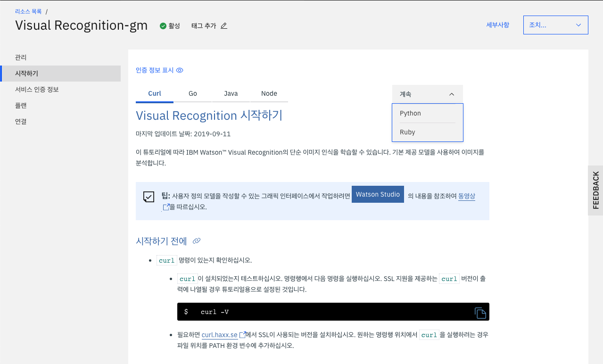Toggle the eye icon beside 인증 정보 표시

click(180, 70)
